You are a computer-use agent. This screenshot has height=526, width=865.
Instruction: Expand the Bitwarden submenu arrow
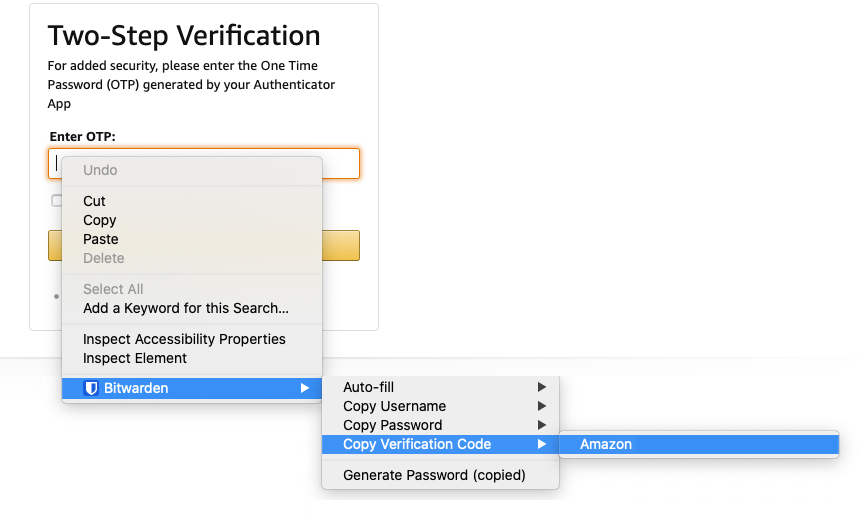click(305, 388)
